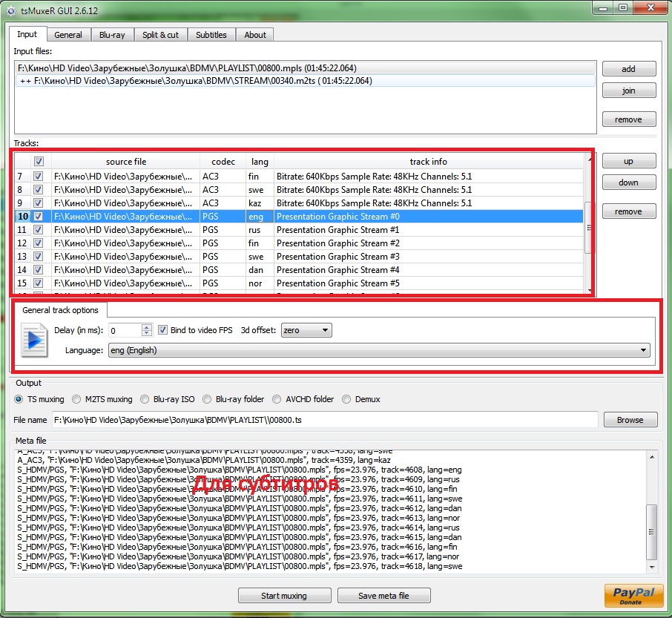The width and height of the screenshot is (672, 618).
Task: Click the lang column header
Action: 260,162
